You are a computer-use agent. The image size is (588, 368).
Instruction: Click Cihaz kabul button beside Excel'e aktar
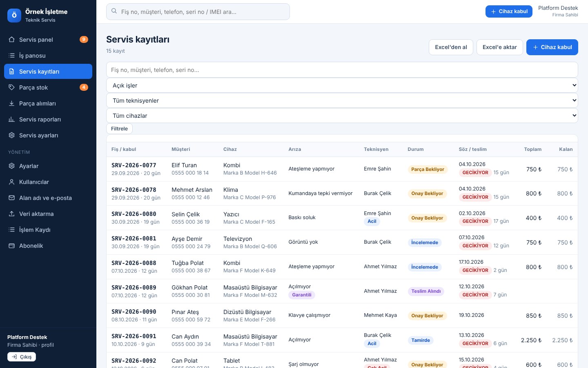(552, 47)
